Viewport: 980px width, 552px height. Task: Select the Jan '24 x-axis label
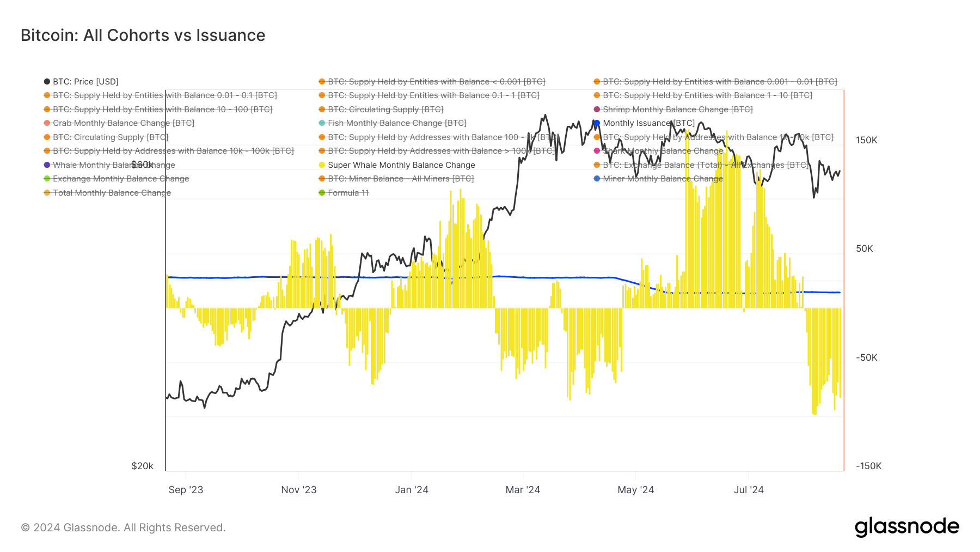(x=412, y=490)
